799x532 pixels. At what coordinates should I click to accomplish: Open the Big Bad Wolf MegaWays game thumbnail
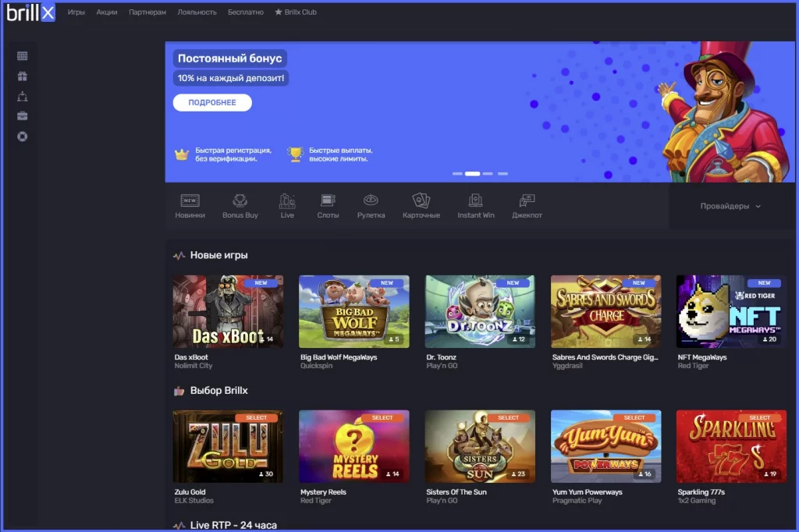[353, 310]
